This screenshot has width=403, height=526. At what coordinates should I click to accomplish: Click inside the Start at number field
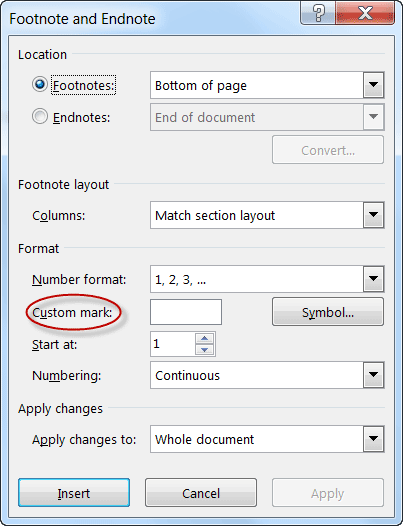click(x=172, y=344)
